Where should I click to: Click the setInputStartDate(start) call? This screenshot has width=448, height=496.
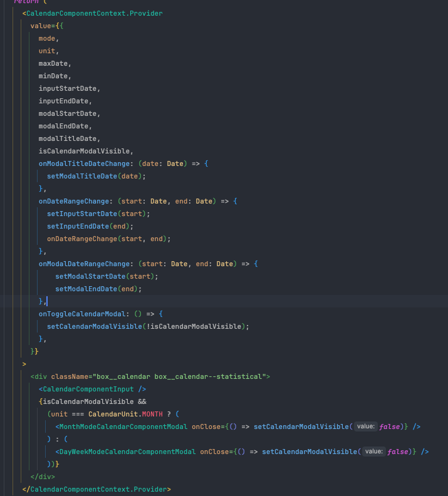[98, 214]
